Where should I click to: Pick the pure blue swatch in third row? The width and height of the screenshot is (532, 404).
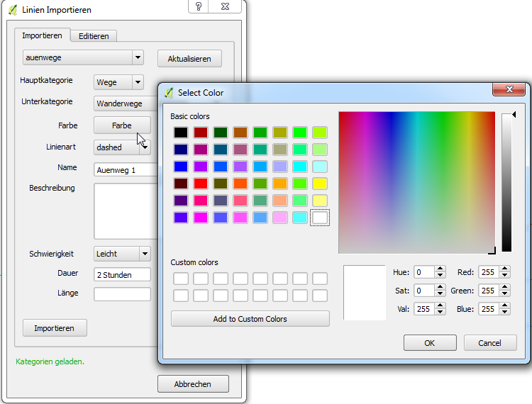181,167
